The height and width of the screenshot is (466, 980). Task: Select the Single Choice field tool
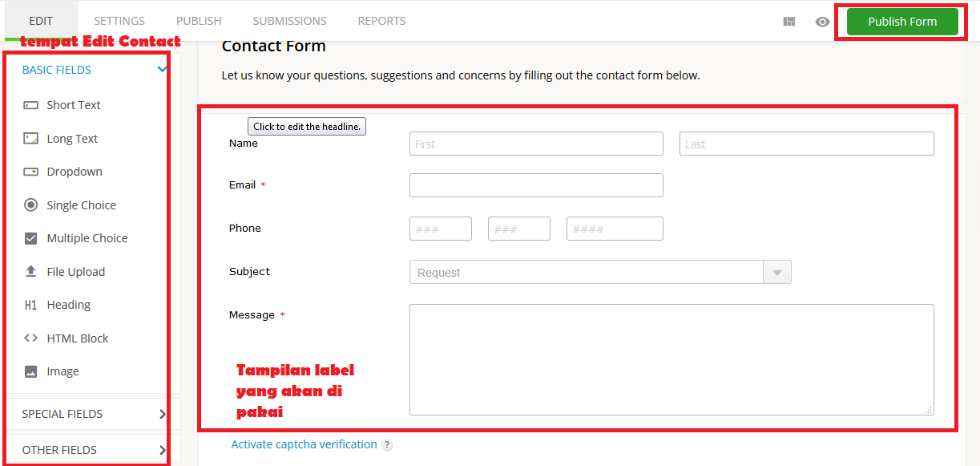pos(79,205)
